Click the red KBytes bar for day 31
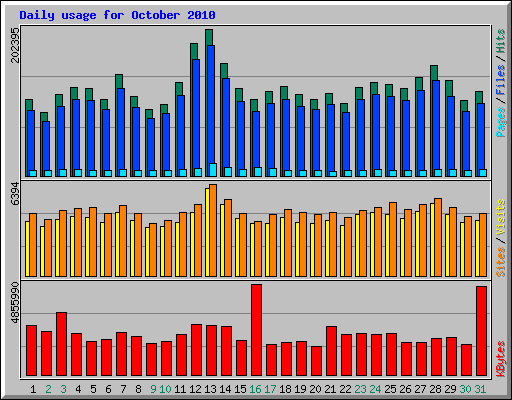This screenshot has width=512, height=400. pyautogui.click(x=481, y=331)
